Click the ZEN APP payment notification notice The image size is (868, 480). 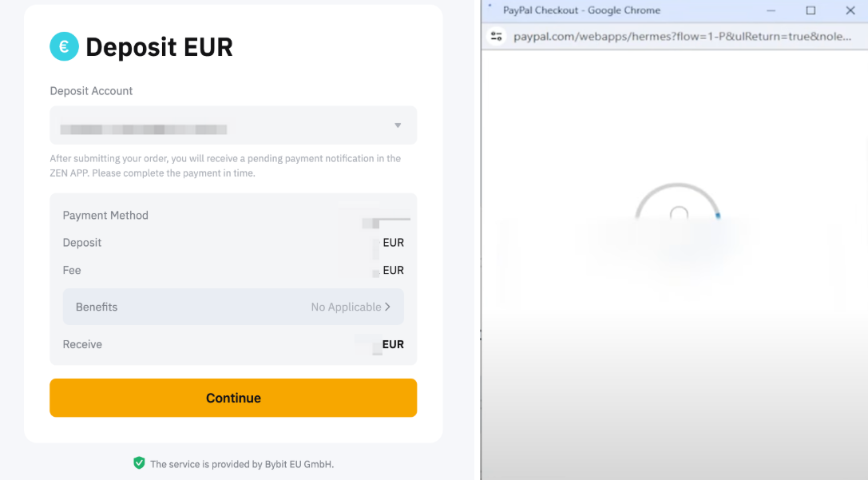(x=225, y=165)
